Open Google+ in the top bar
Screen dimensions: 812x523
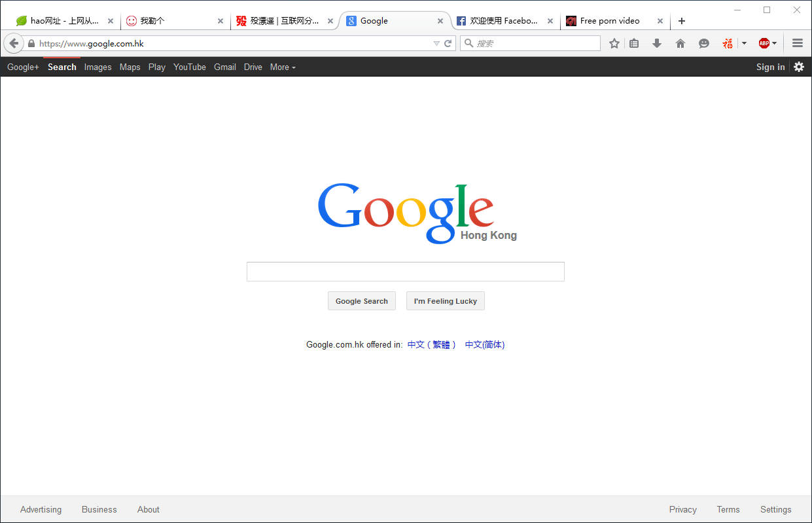23,67
